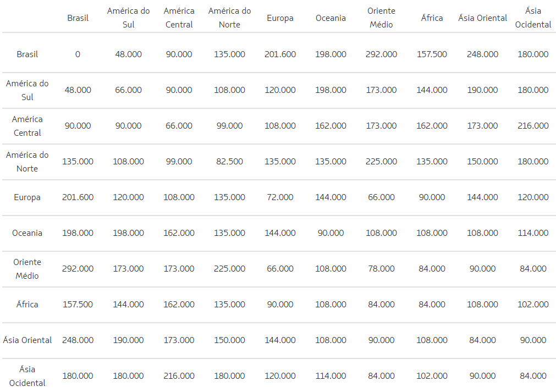Click the América do Norte row label
556x392 pixels.
[x=27, y=162]
